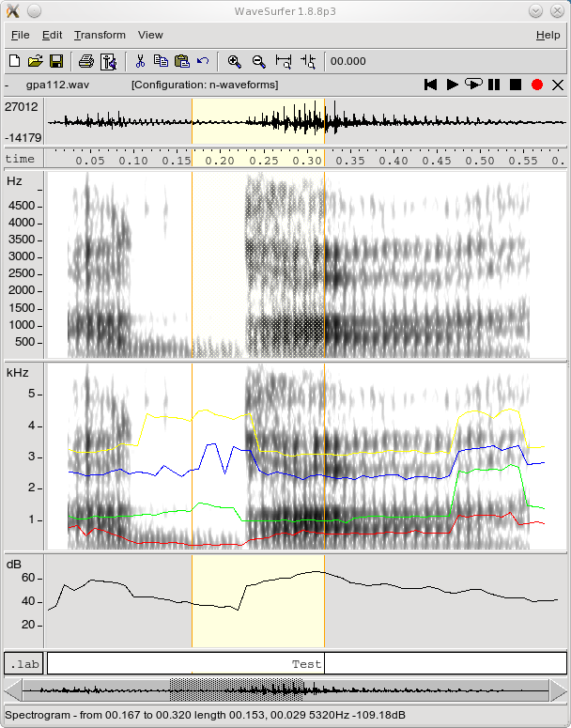571x728 pixels.
Task: Open the preferences toolbar icon
Action: pos(108,61)
